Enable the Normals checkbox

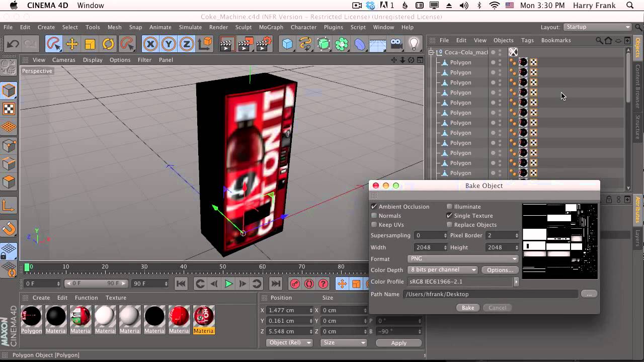tap(374, 216)
